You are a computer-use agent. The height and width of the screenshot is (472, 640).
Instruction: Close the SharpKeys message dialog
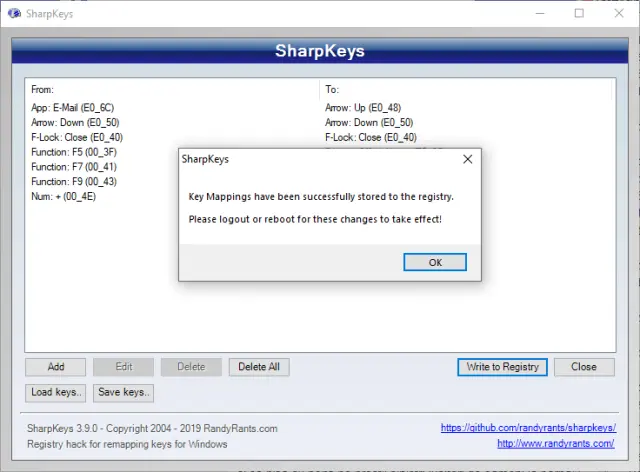click(x=467, y=159)
